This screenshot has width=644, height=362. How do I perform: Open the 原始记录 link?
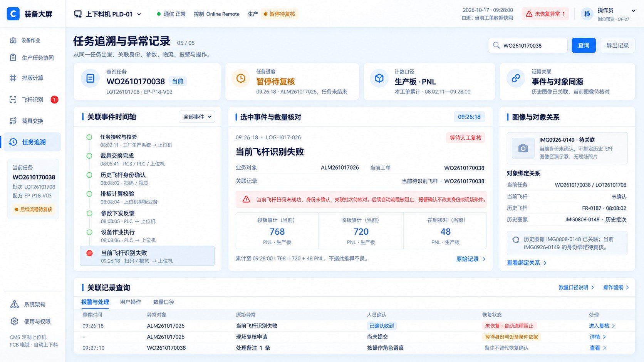(x=471, y=259)
